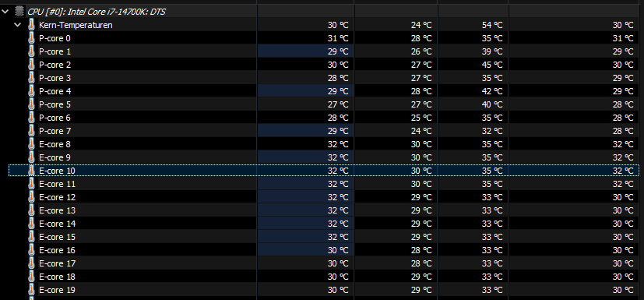Select the CPU [#0]: Intel Core i7-14700K: DTS label

[97, 12]
